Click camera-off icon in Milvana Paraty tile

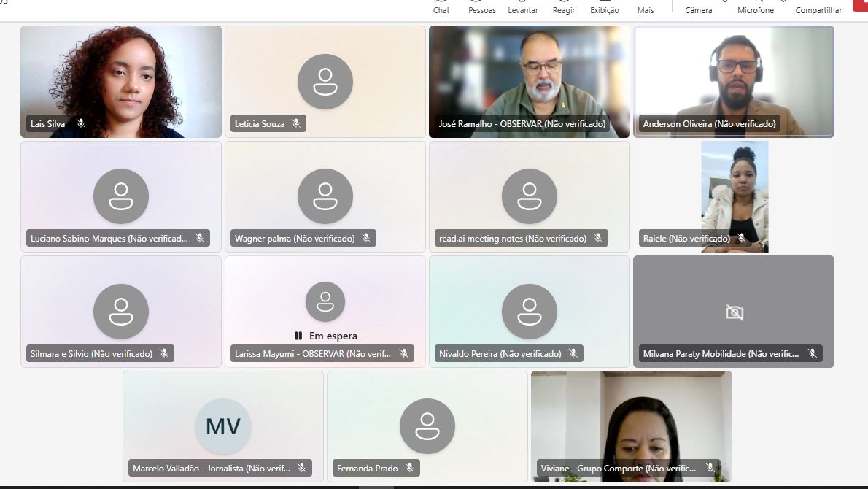[x=735, y=313]
